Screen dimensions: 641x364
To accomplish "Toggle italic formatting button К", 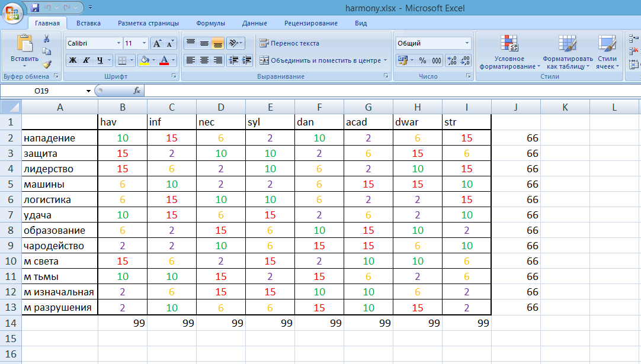I will (x=86, y=60).
